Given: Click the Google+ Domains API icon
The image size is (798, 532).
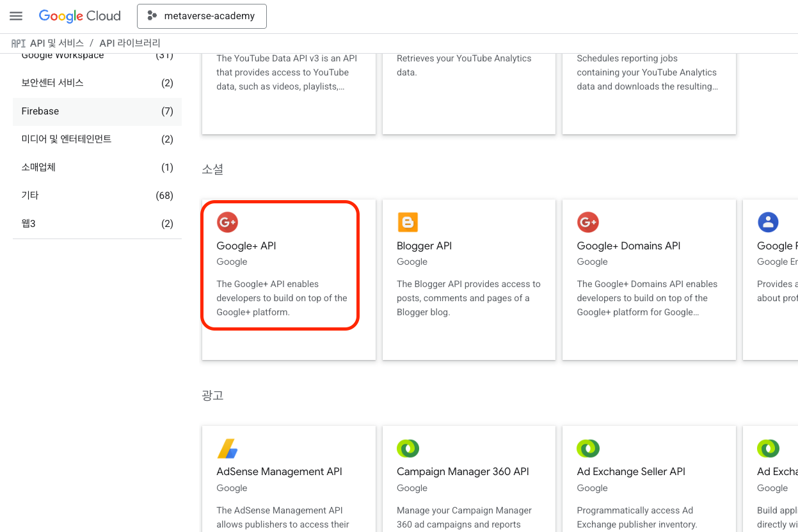Looking at the screenshot, I should [x=587, y=223].
